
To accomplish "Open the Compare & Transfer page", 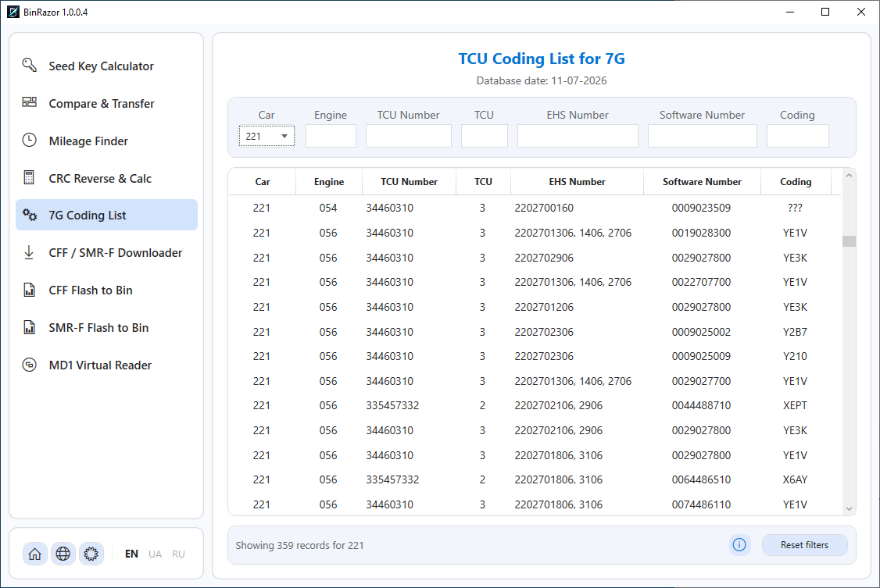I will coord(106,104).
